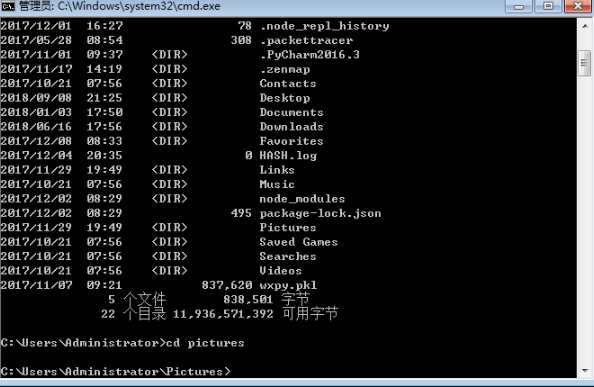Click the Links directory name
Viewport: 594px width, 387px height.
click(277, 170)
